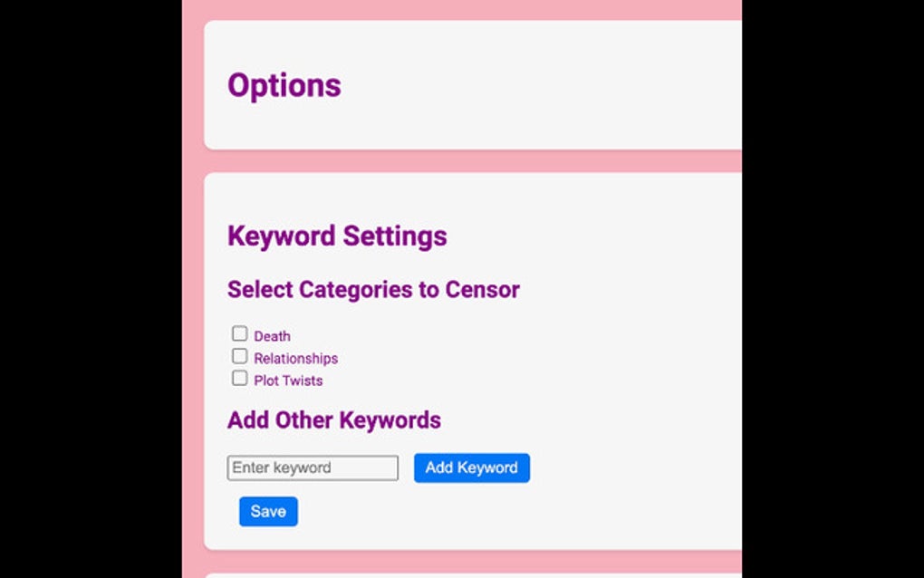The width and height of the screenshot is (924, 578).
Task: Click inside the Enter keyword field
Action: tap(313, 467)
